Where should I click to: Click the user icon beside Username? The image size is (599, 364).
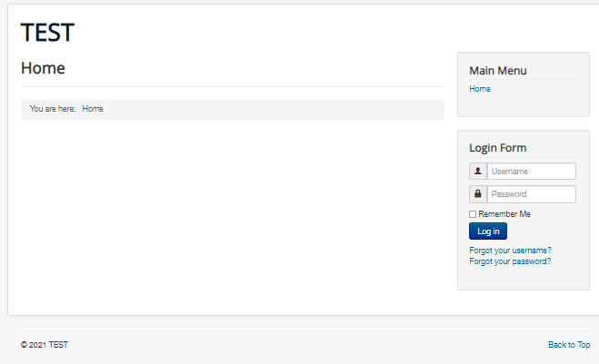click(x=478, y=171)
